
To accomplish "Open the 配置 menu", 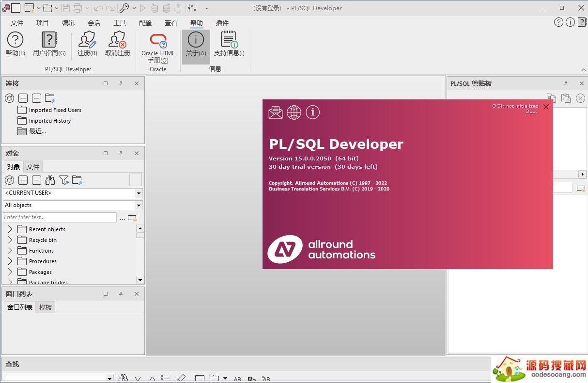I will tap(145, 23).
